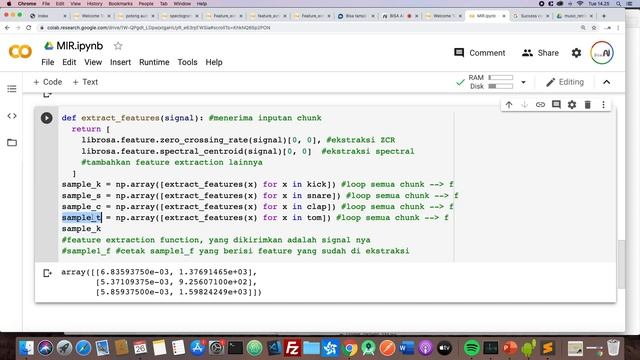Click the Colab CO logo
This screenshot has height=360, width=640.
click(20, 52)
